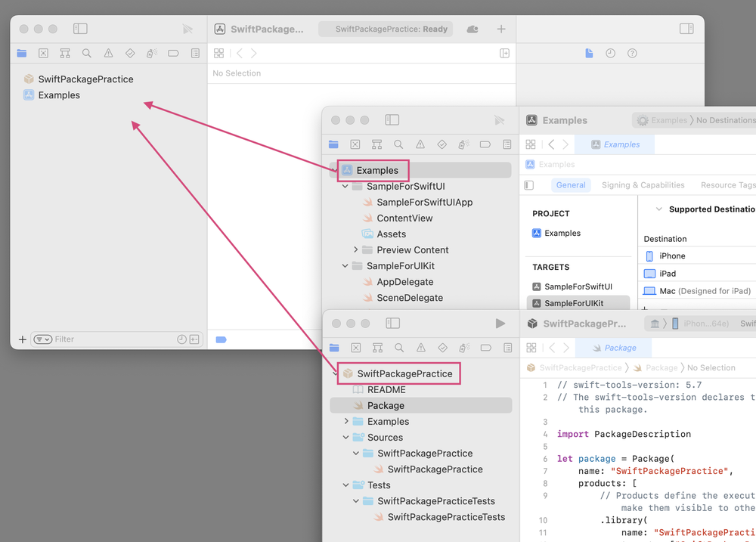Toggle the navigator sidebar in back window
This screenshot has width=756, height=542.
(80, 29)
